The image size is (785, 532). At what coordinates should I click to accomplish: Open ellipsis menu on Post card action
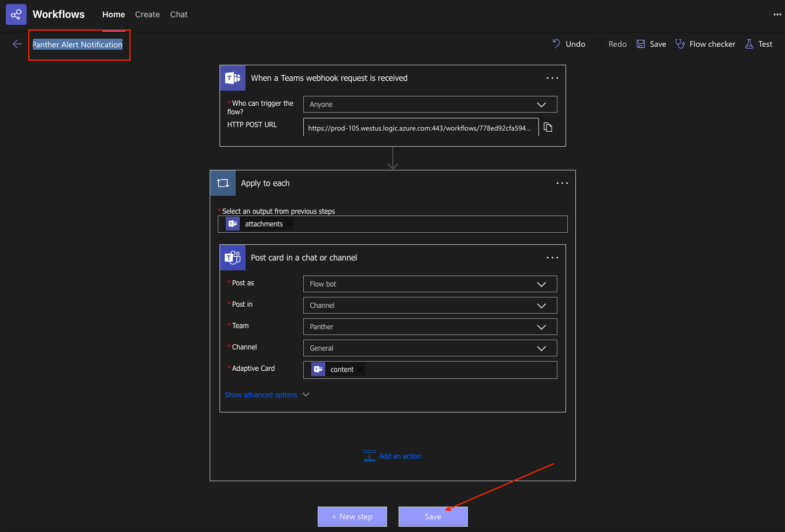pos(552,258)
